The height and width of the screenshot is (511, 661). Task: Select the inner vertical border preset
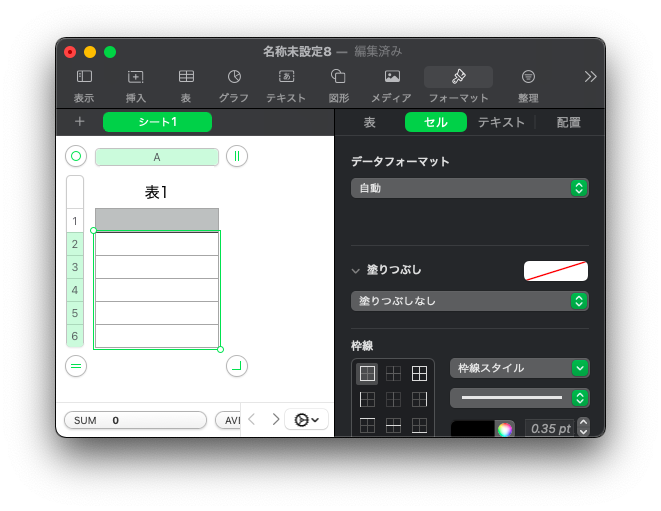pos(393,399)
